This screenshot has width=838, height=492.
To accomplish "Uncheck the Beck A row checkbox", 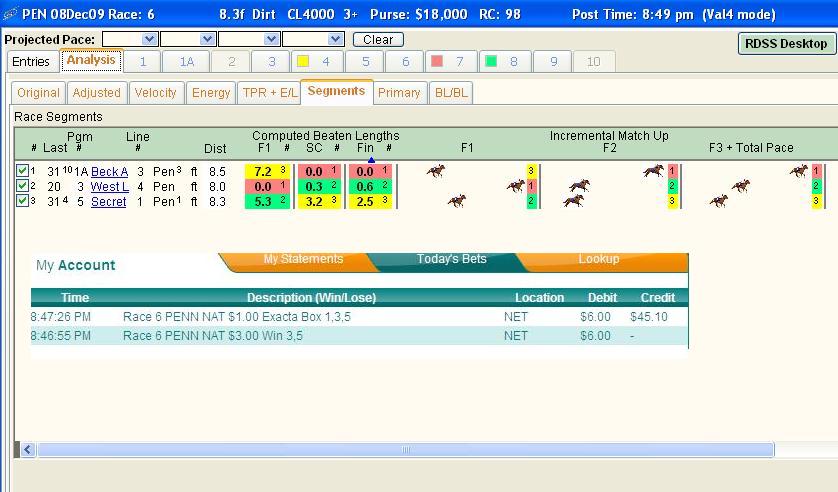I will 22,171.
